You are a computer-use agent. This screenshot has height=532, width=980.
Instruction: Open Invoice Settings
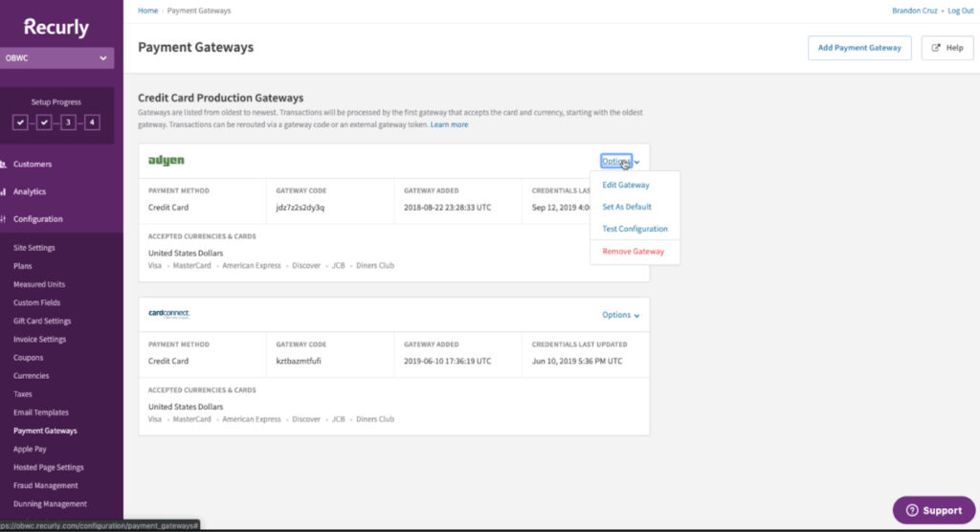pyautogui.click(x=39, y=340)
